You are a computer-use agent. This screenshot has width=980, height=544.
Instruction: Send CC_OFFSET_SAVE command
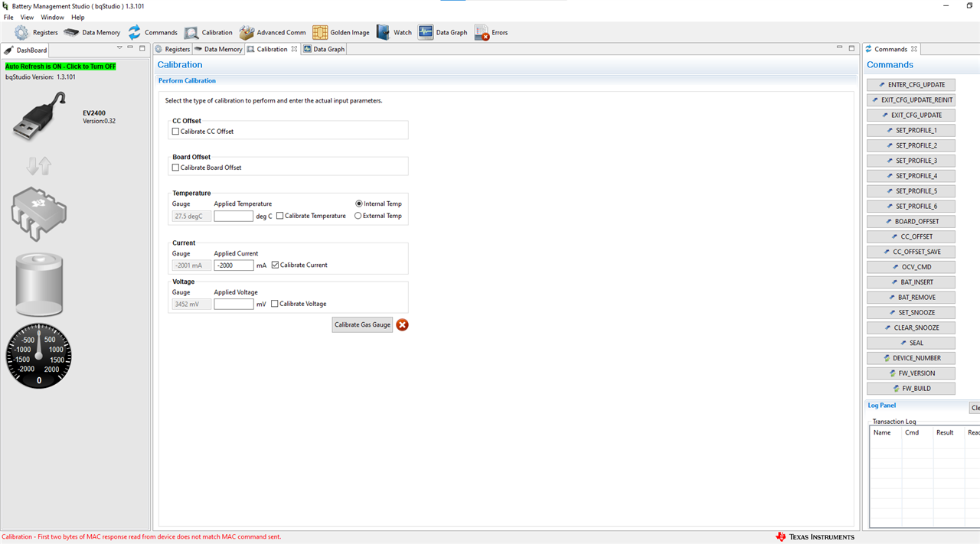[x=911, y=252]
